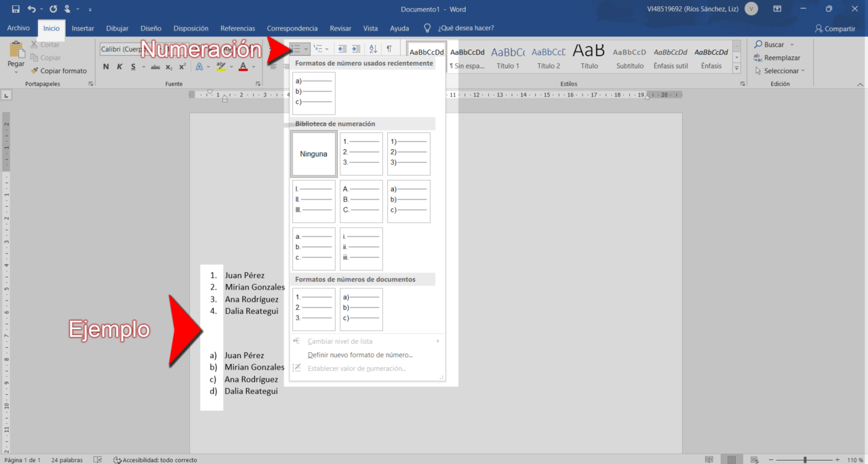868x464 pixels.
Task: Switch to the Insertar ribbon tab
Action: (x=82, y=28)
